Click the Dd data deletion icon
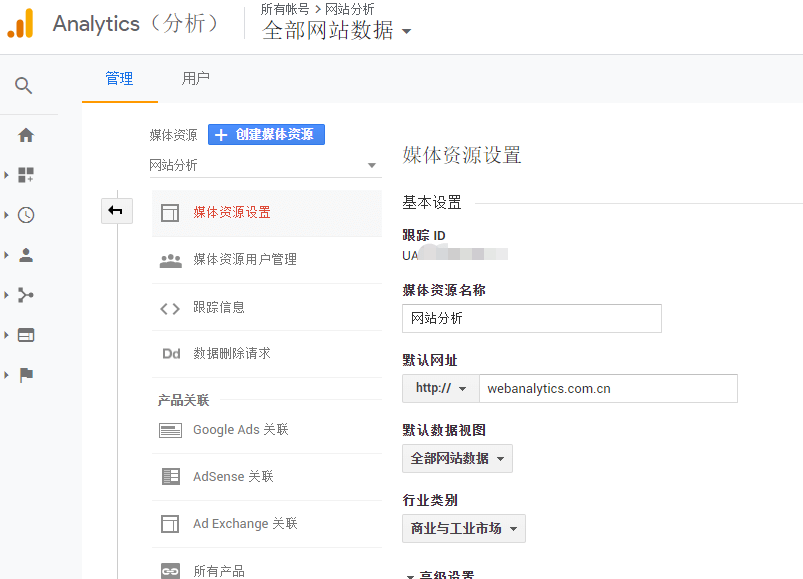Image resolution: width=803 pixels, height=579 pixels. click(171, 354)
